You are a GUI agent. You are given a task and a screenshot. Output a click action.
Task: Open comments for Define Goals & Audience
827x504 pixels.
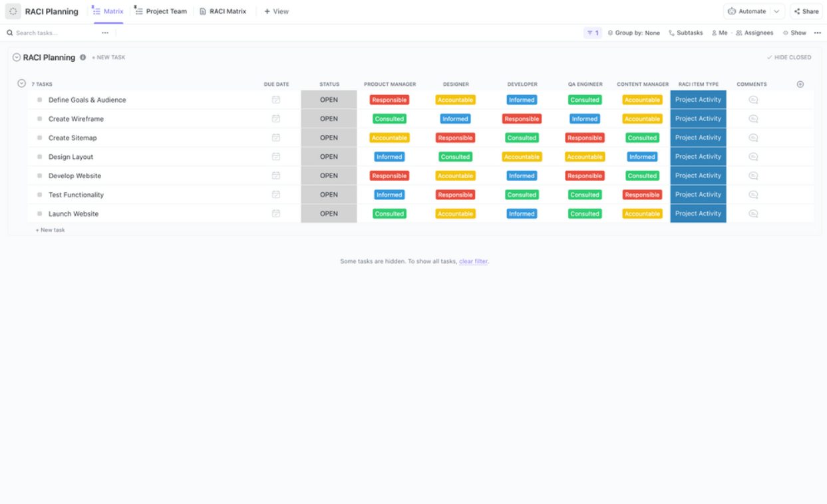[x=753, y=100]
